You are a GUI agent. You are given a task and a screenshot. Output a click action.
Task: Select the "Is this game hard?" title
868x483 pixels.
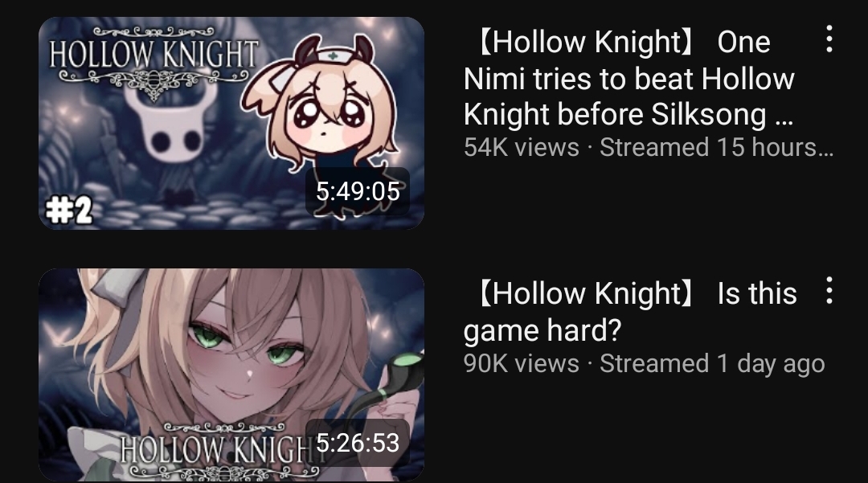click(x=630, y=311)
